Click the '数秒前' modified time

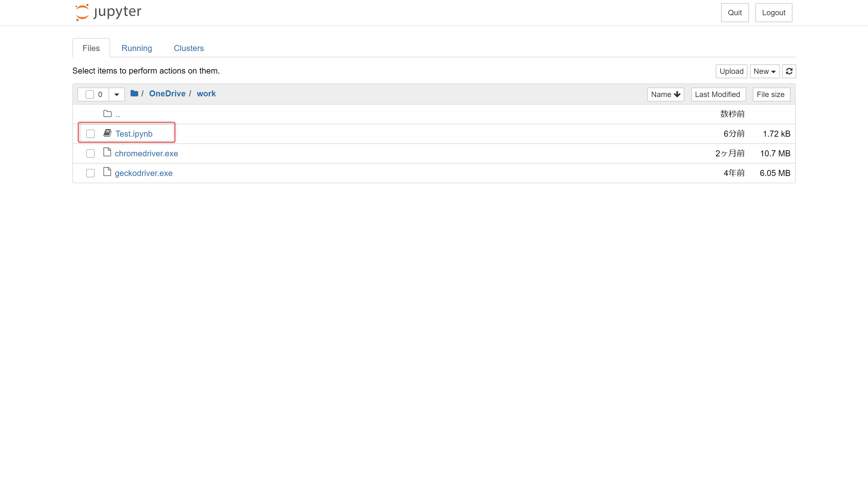click(732, 114)
